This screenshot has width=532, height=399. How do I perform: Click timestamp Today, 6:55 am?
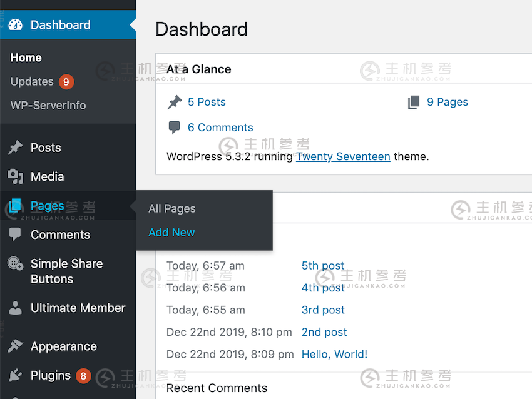click(206, 310)
